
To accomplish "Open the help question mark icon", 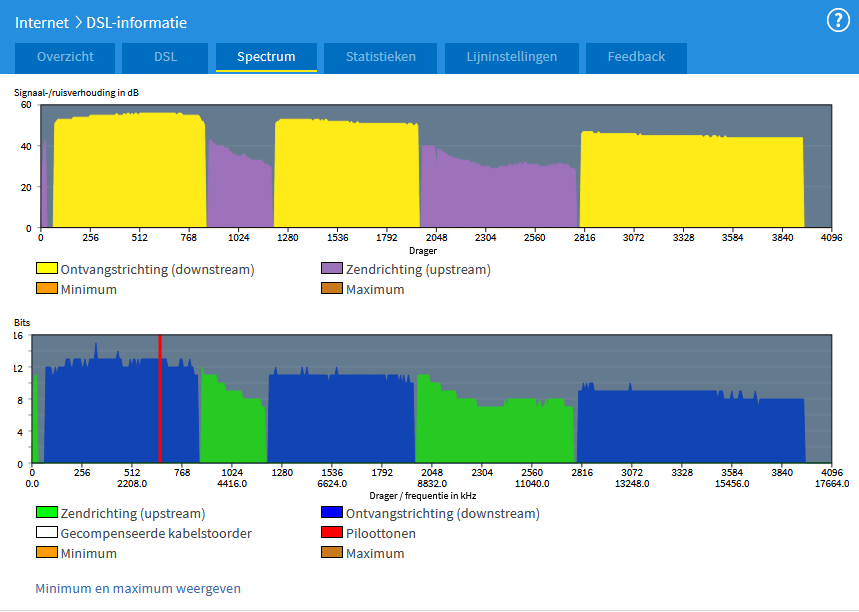I will 837,20.
